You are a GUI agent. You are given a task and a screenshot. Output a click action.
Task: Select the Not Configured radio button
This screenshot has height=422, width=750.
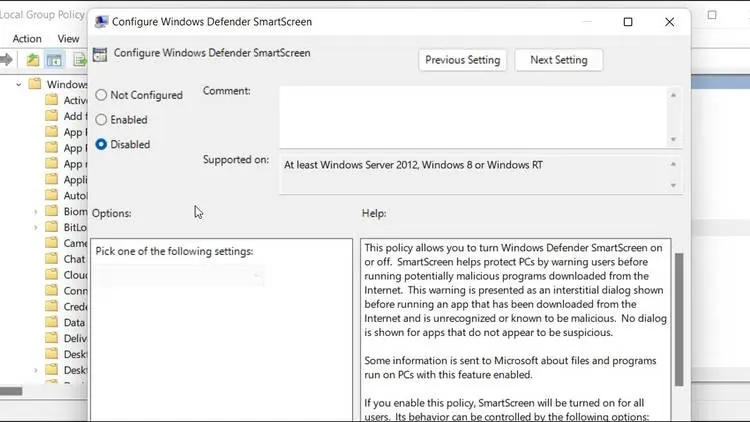pos(101,95)
